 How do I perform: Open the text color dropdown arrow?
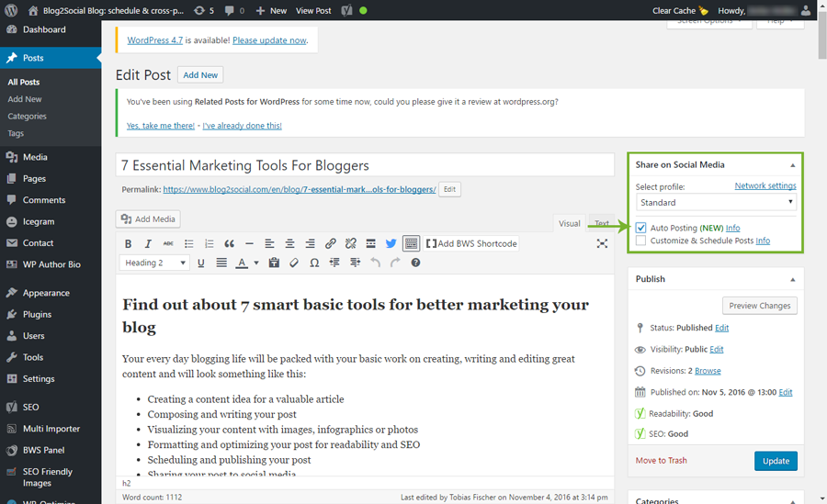[x=256, y=263]
